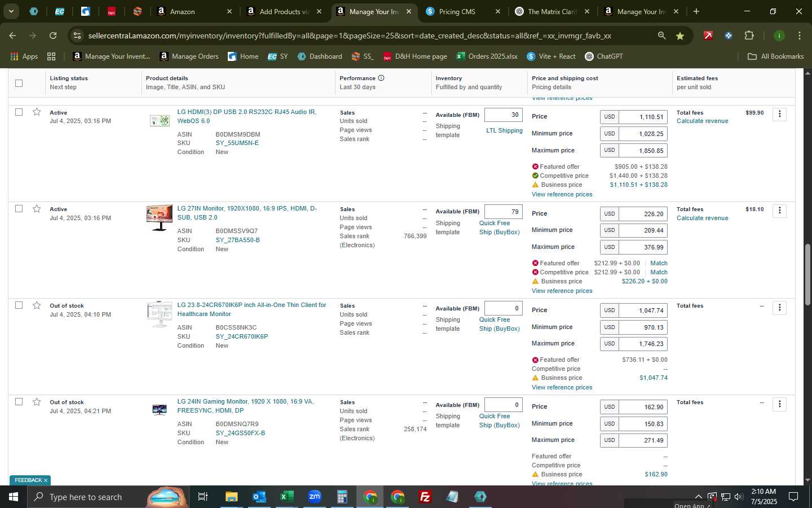The height and width of the screenshot is (508, 812).
Task: Reload the page with the refresh button
Action: [53, 36]
